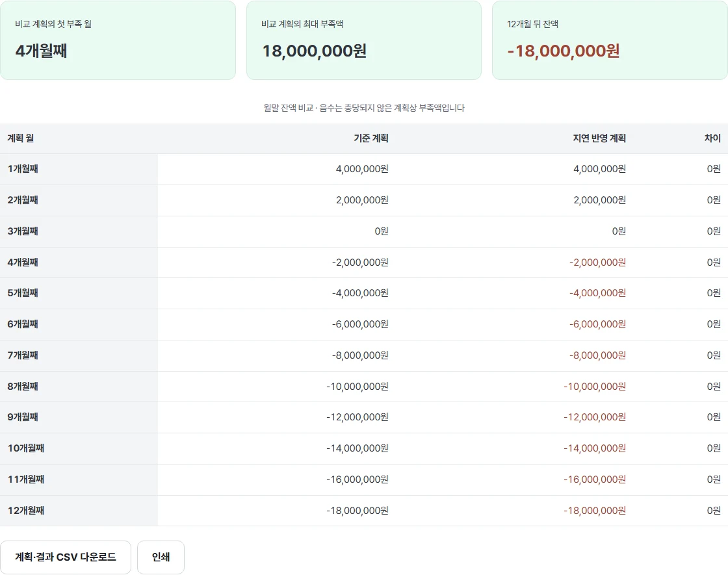Click the 지연 반영 계획 column header
The image size is (728, 575).
tap(599, 138)
